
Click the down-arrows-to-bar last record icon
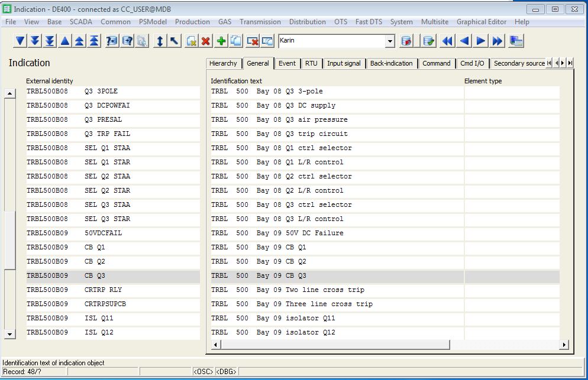[x=50, y=40]
